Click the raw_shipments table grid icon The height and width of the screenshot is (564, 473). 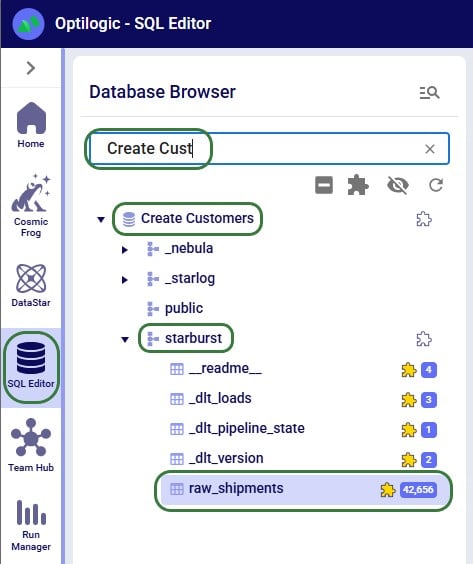(177, 489)
